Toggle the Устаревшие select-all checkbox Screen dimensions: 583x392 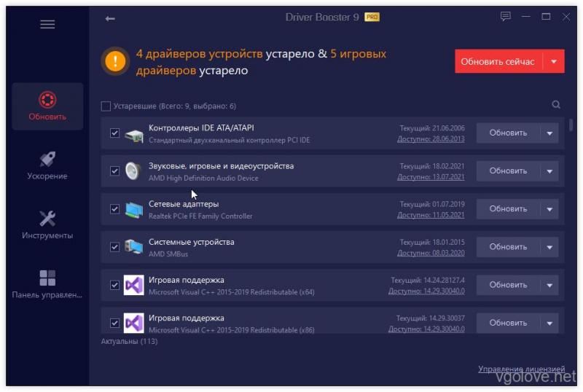click(x=106, y=106)
